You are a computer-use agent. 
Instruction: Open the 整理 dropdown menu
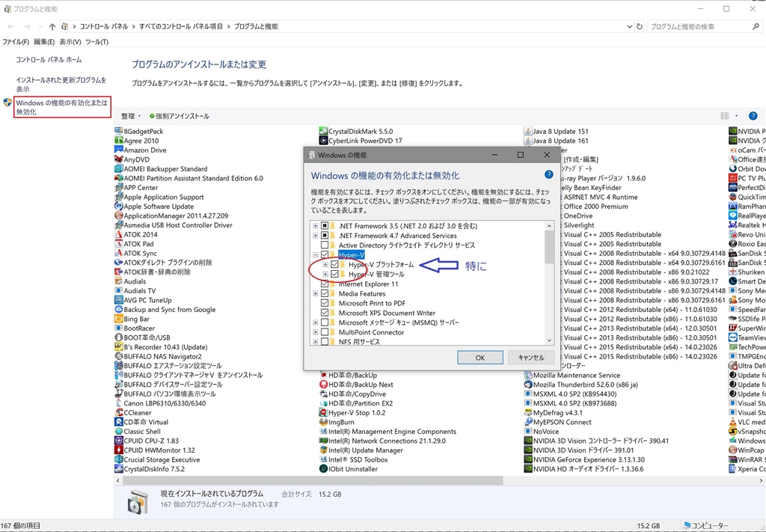130,116
